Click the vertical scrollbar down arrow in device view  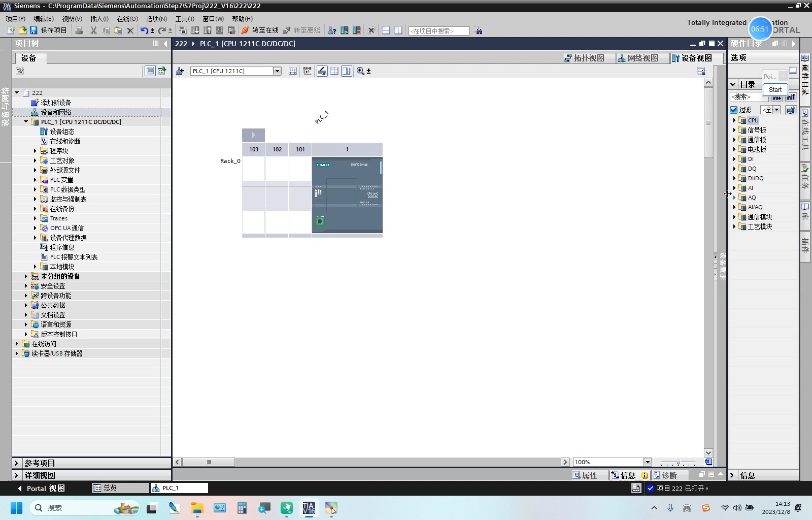[x=708, y=453]
